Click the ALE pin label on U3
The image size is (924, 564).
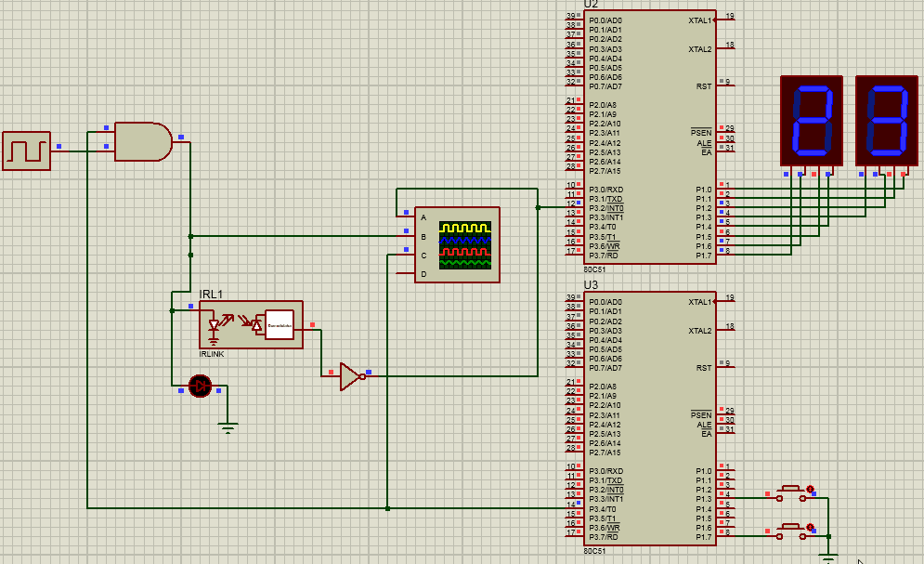pyautogui.click(x=704, y=425)
